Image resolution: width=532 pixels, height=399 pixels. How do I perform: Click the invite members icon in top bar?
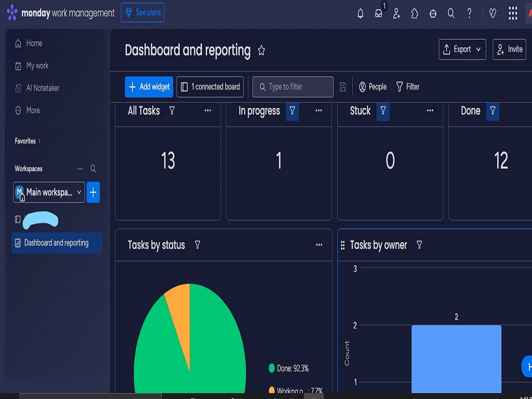click(x=396, y=13)
